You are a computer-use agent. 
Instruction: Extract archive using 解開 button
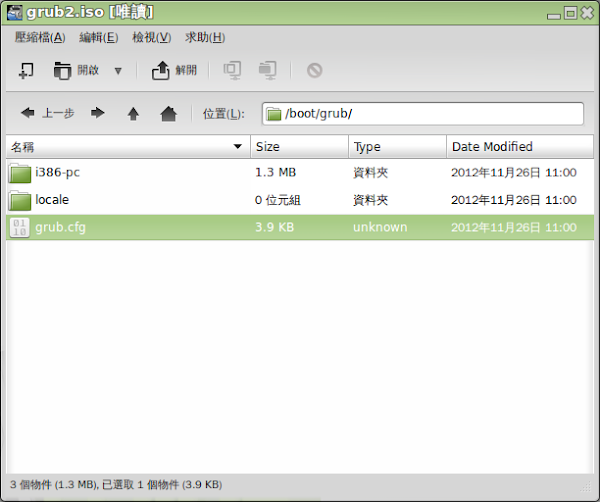tap(174, 70)
